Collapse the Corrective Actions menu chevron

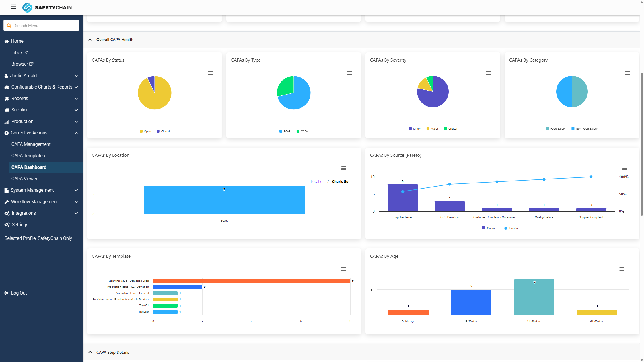76,133
